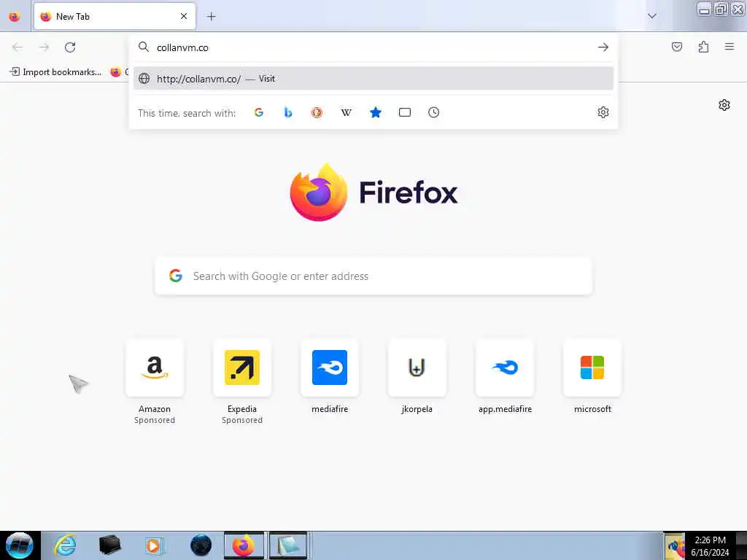Search this time with DuckDuckGo icon
The height and width of the screenshot is (560, 747).
click(317, 112)
